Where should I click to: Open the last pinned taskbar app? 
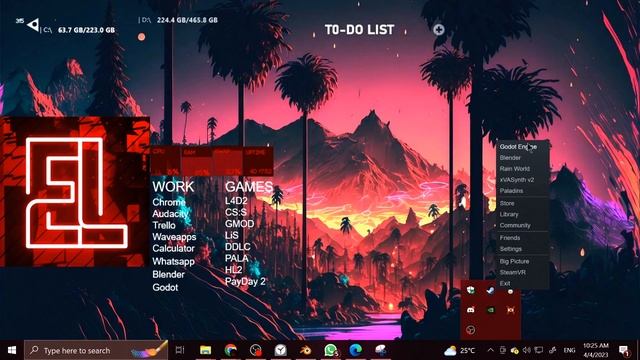pos(380,350)
